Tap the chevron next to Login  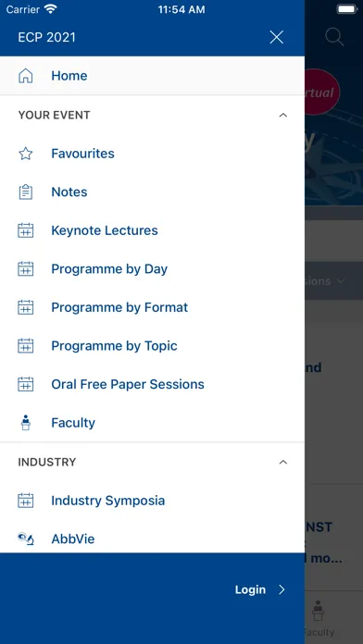pos(282,589)
